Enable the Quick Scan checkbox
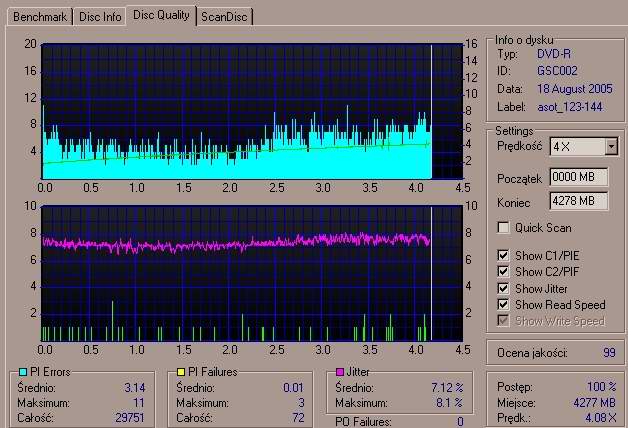The width and height of the screenshot is (628, 428). coord(503,227)
